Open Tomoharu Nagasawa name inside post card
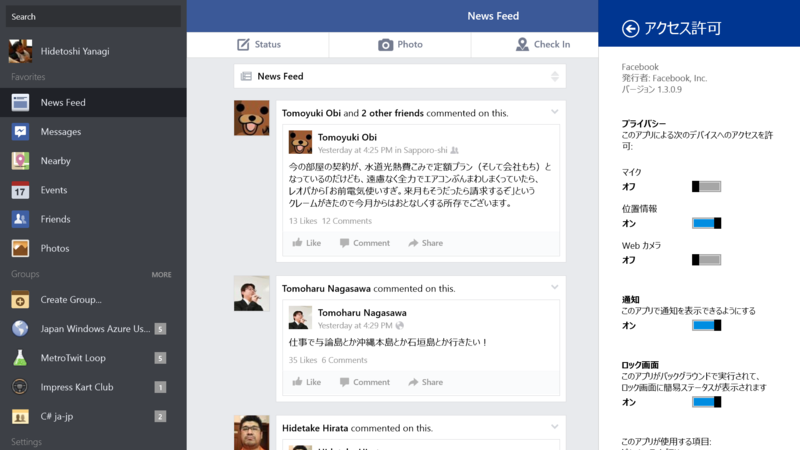800x450 pixels. coord(362,312)
